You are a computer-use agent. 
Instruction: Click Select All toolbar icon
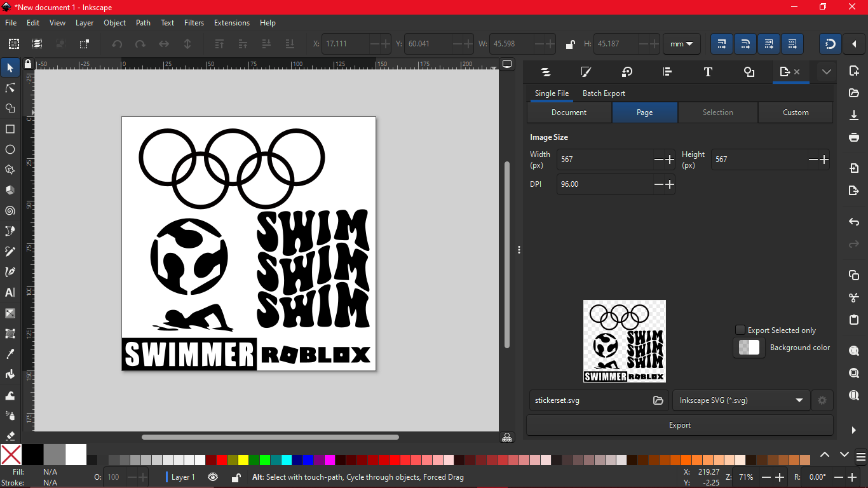[x=13, y=44]
